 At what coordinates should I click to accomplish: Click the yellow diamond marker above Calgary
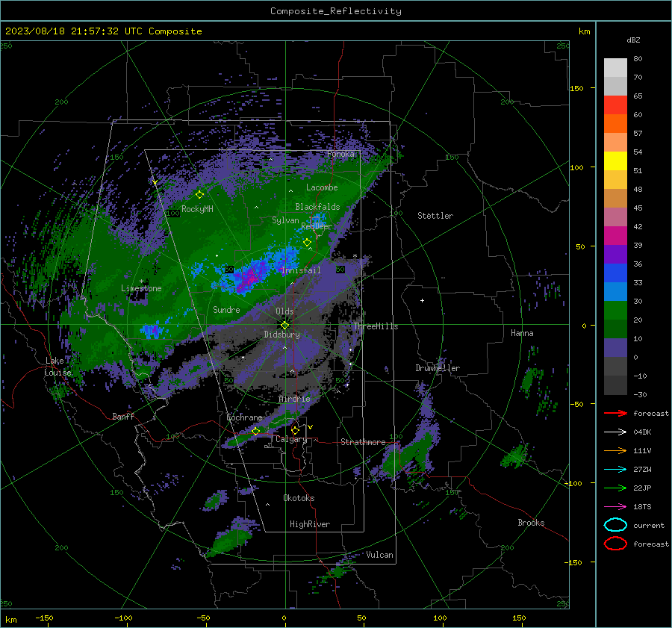click(295, 430)
